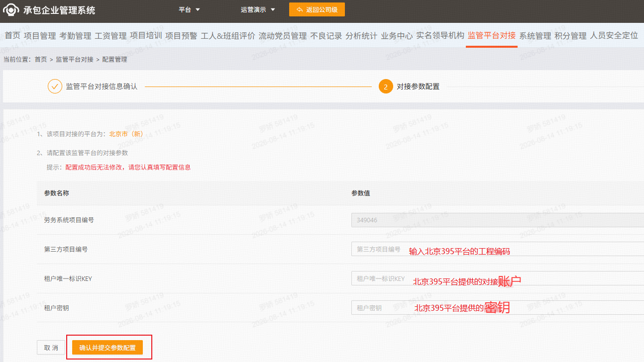The width and height of the screenshot is (644, 362).
Task: Open the 人员安全定位 menu
Action: (x=614, y=35)
